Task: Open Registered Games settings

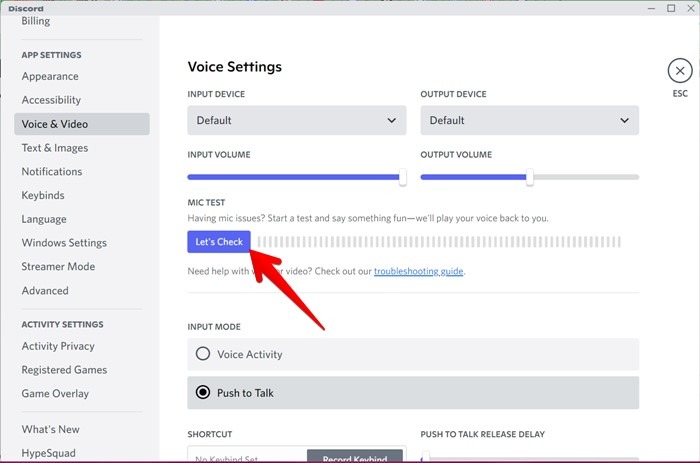Action: [64, 370]
